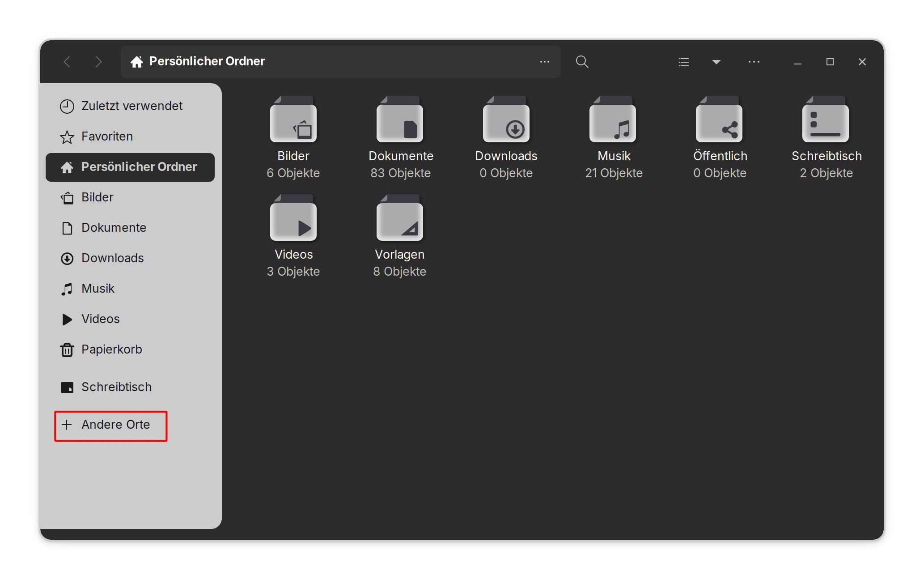This screenshot has height=580, width=924.
Task: Click the '21 Objekte' count text
Action: point(614,173)
